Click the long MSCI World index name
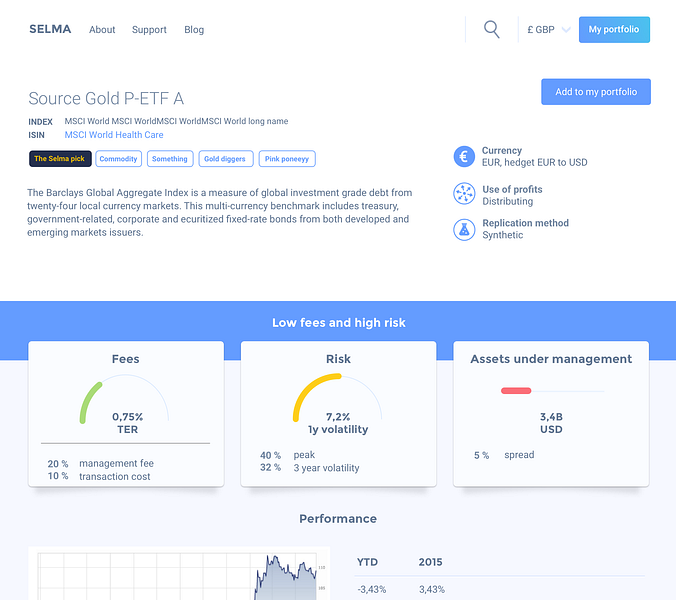This screenshot has width=676, height=600. coord(176,121)
